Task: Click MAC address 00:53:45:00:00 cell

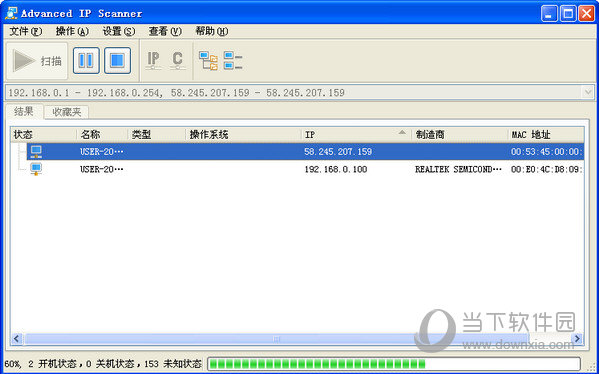Action: [x=547, y=152]
